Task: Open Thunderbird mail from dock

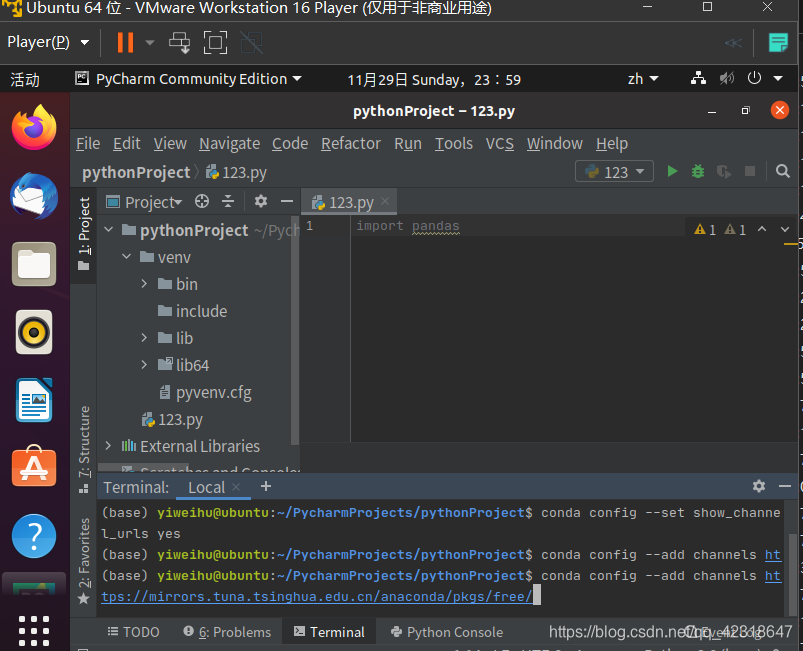Action: click(34, 196)
